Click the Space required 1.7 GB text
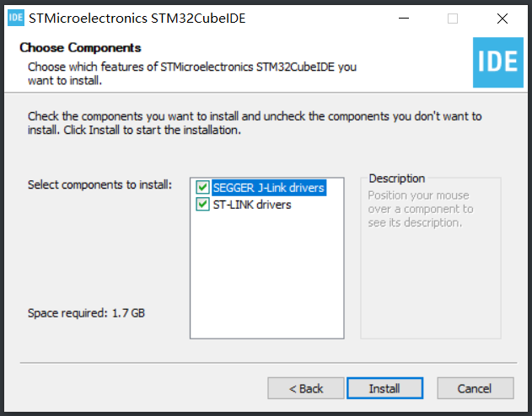The height and width of the screenshot is (416, 532). [x=86, y=313]
